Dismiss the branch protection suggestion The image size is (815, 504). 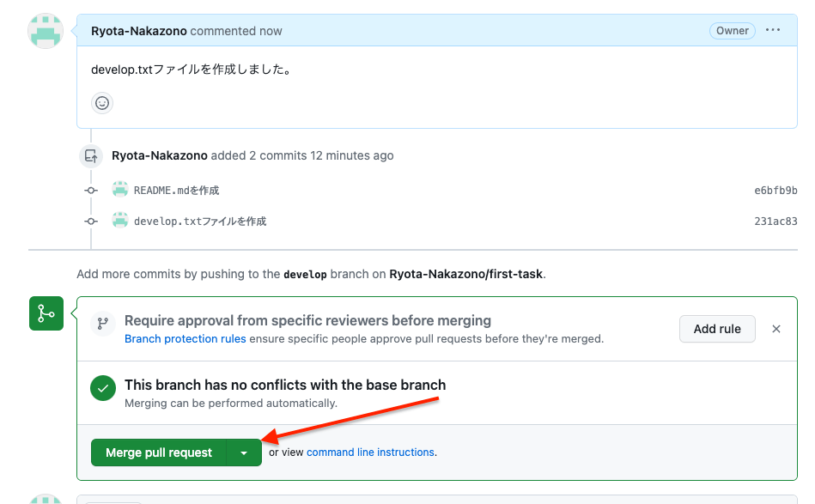(776, 329)
